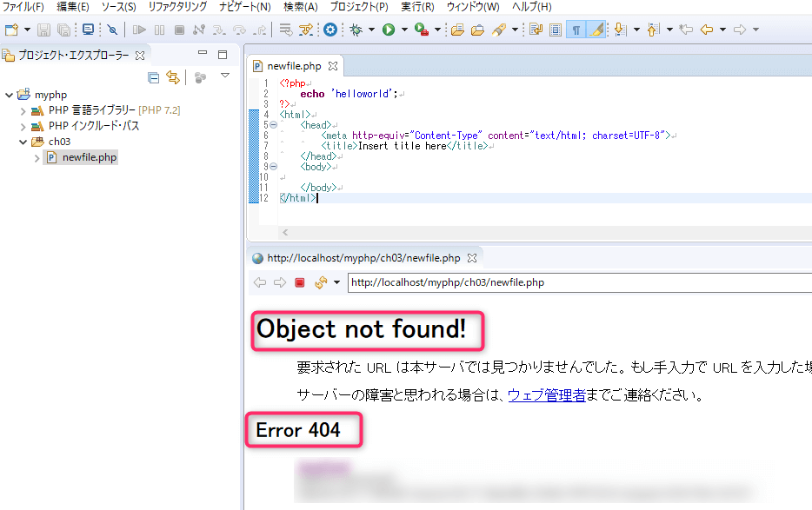This screenshot has height=510, width=812.
Task: Click the New file wizard icon
Action: coord(10,30)
